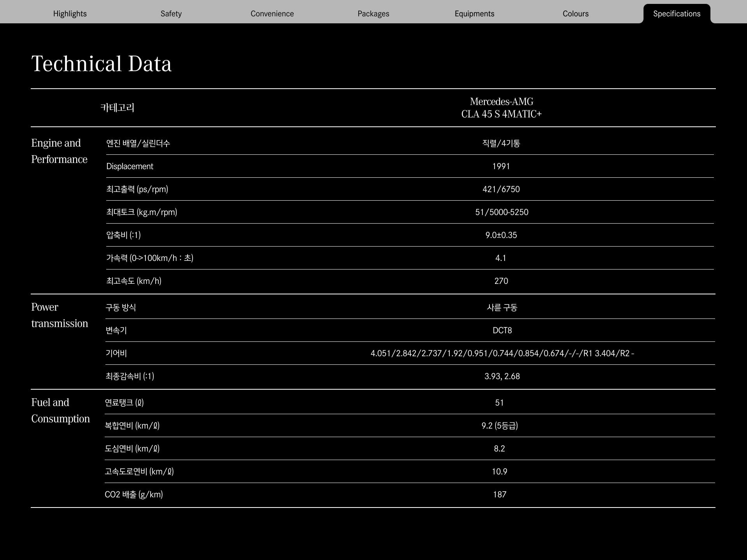Image resolution: width=747 pixels, height=560 pixels.
Task: Click the active Specifications tab
Action: [x=677, y=14]
